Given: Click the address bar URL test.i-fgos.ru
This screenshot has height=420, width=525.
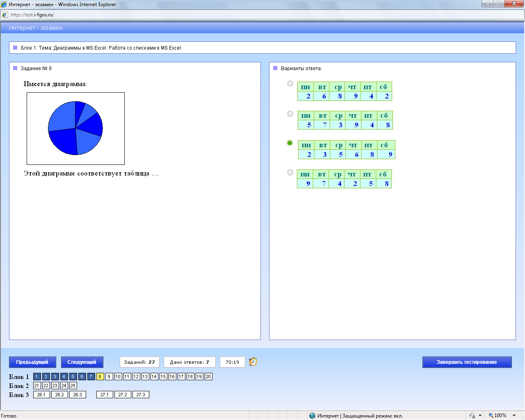Looking at the screenshot, I should click(x=32, y=15).
